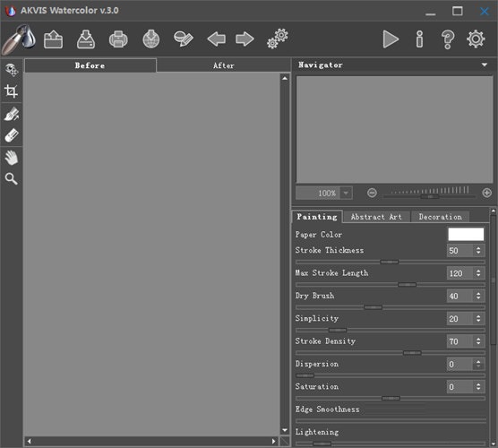Select the Hand tool
The height and width of the screenshot is (448, 498).
pos(12,158)
